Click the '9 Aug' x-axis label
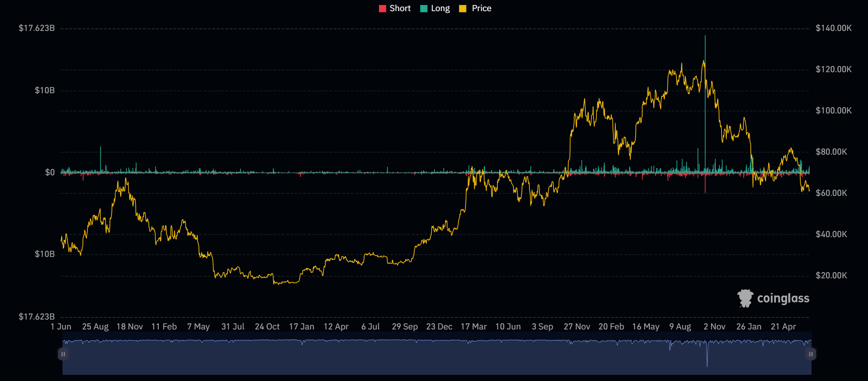The width and height of the screenshot is (868, 381). 680,327
